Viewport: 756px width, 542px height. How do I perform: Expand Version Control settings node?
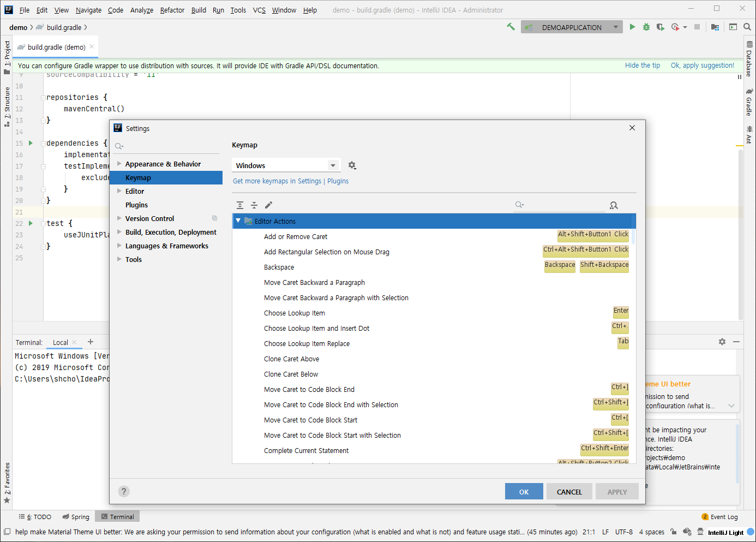pos(119,218)
